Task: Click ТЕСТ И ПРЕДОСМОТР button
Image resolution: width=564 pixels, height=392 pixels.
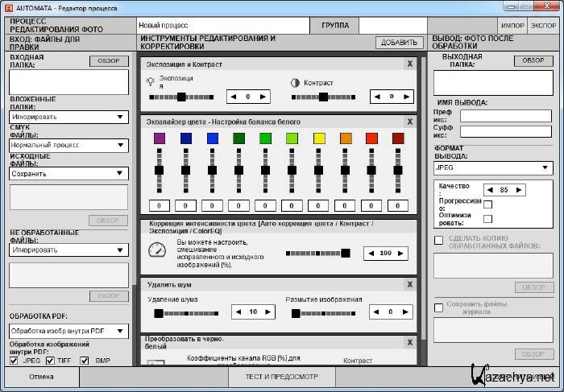Action: coord(278,377)
